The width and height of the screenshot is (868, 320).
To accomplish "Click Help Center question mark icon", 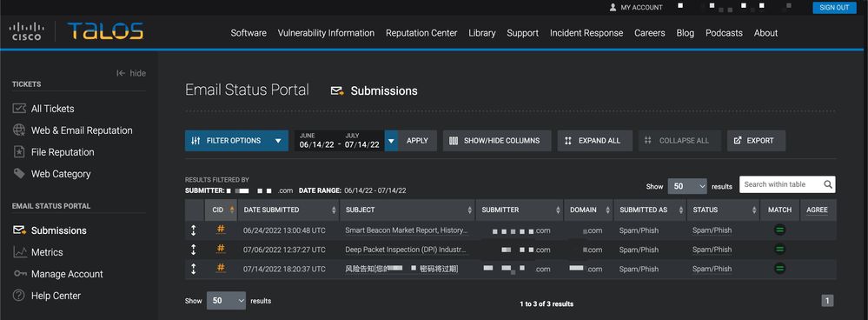I will [x=19, y=296].
